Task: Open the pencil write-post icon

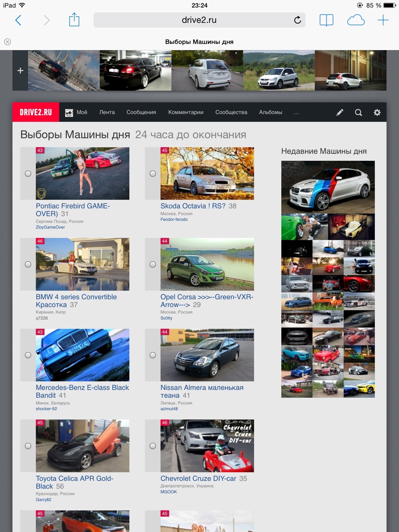Action: tap(340, 112)
